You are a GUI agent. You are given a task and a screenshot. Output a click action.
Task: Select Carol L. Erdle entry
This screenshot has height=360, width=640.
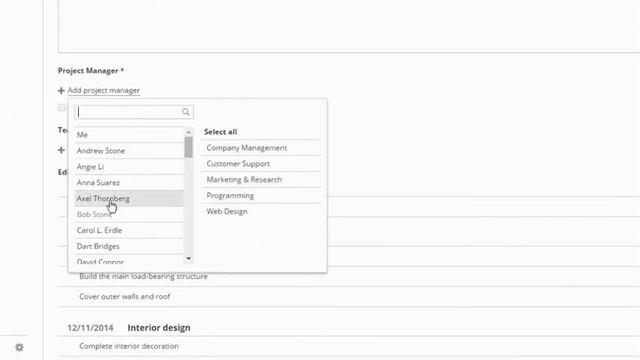(129, 230)
